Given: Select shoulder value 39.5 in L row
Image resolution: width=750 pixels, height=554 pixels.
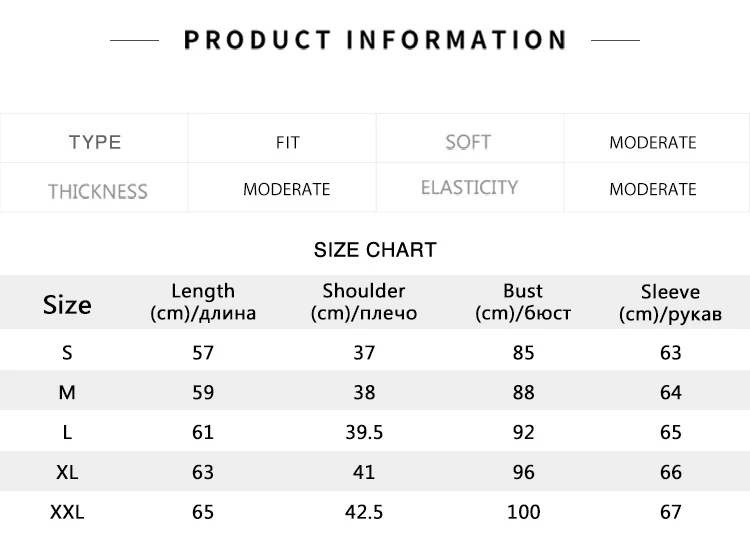Looking at the screenshot, I should [364, 432].
